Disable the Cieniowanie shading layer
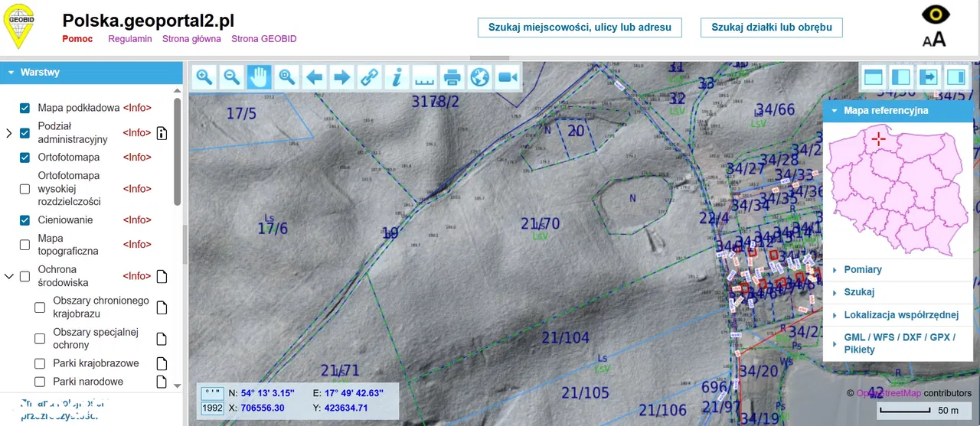This screenshot has height=426, width=980. [25, 220]
